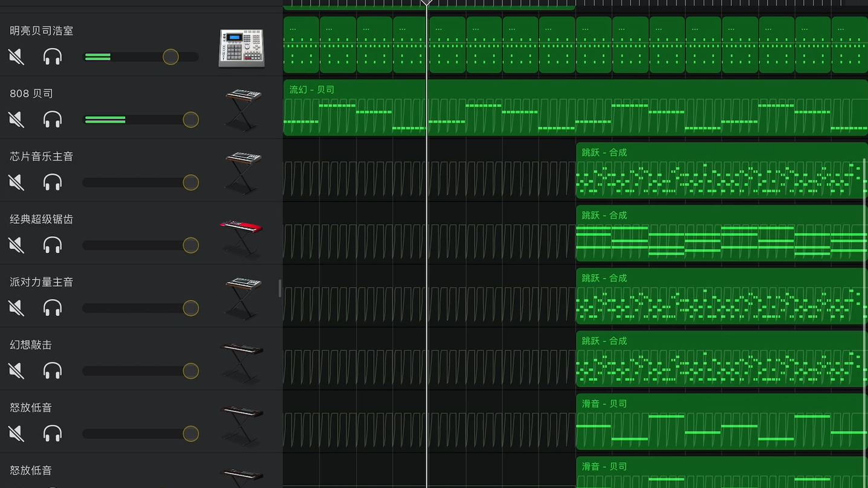This screenshot has height=488, width=868.
Task: Mute the 明亮贝司浩室 track
Action: (x=17, y=57)
